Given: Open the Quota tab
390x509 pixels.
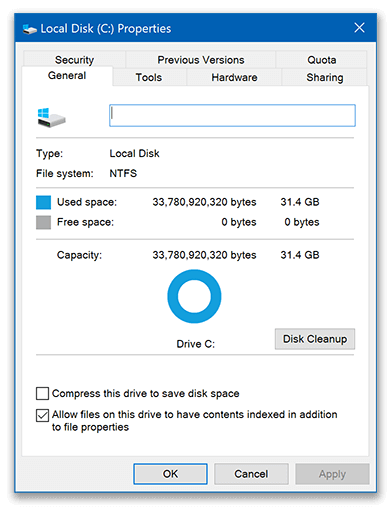Looking at the screenshot, I should [x=321, y=60].
